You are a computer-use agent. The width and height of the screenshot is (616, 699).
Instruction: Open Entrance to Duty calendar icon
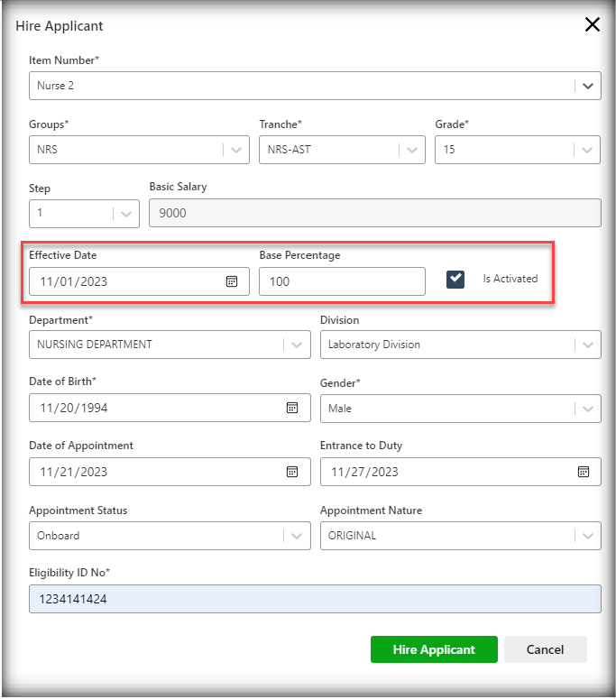pos(584,472)
